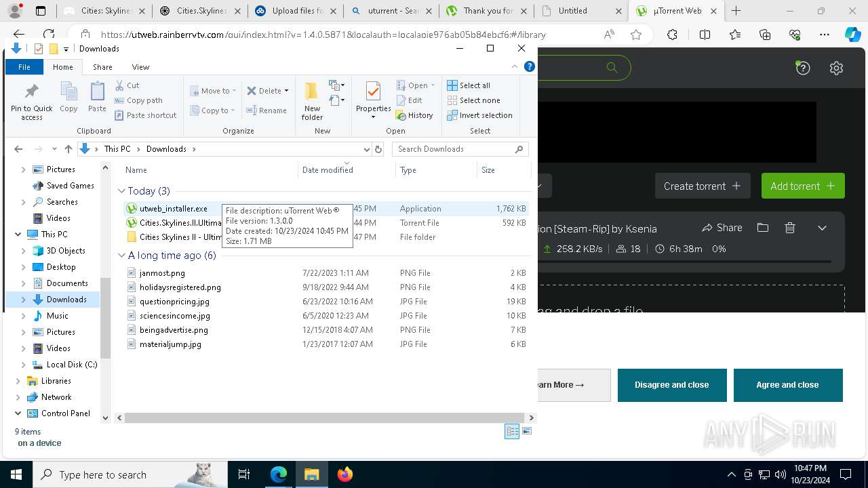Click the Cut scissors command
Viewport: 868px width, 488px height.
click(127, 85)
